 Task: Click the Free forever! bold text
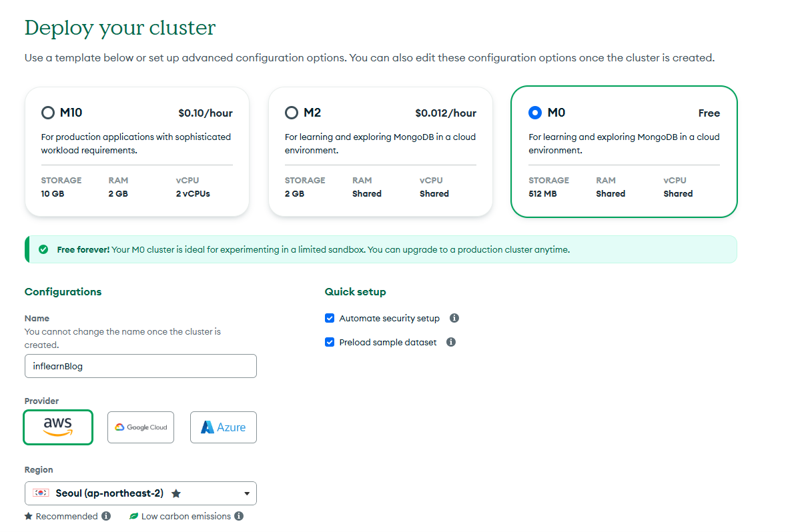pyautogui.click(x=83, y=249)
